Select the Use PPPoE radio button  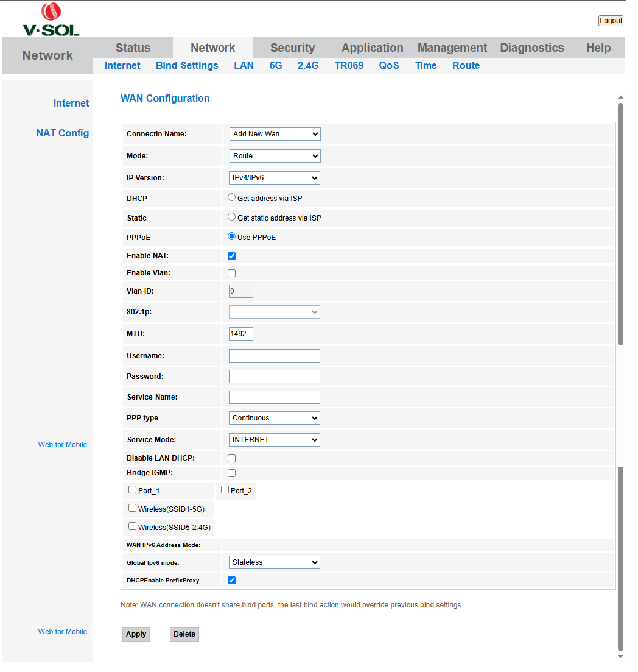(x=231, y=236)
